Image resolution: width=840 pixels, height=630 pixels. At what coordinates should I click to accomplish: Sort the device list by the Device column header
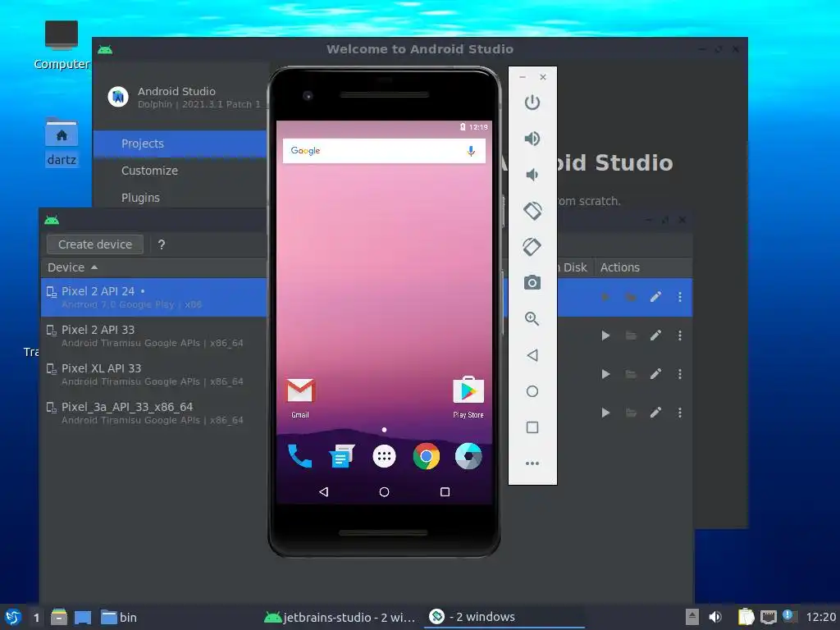tap(72, 267)
